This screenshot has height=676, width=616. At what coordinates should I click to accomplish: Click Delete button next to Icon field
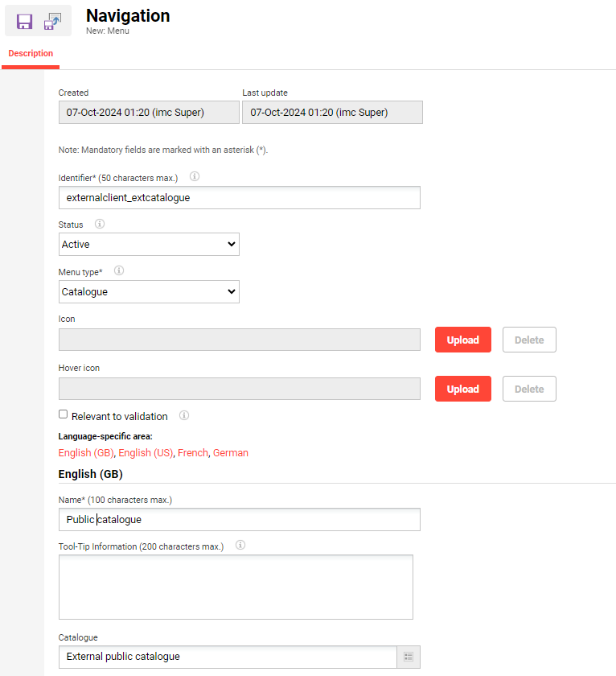tap(528, 340)
